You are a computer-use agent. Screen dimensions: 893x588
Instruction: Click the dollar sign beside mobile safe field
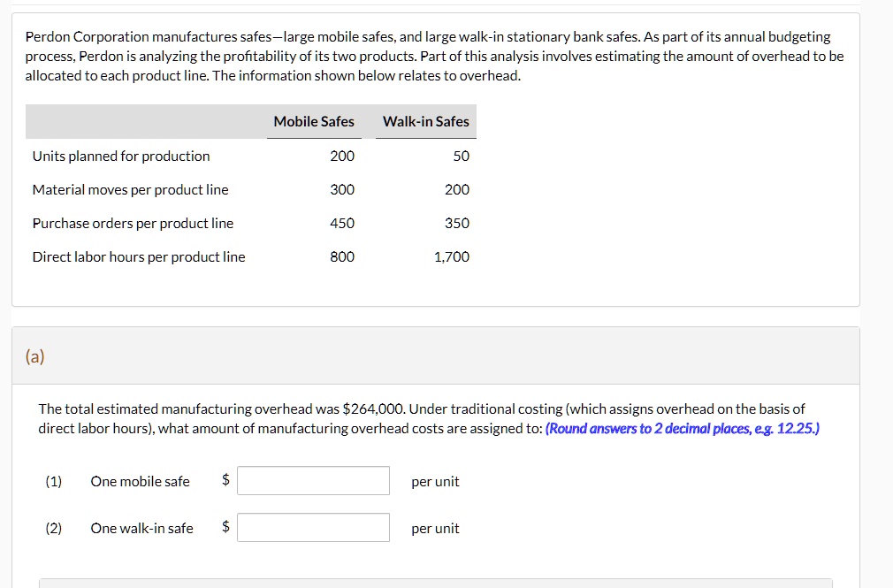pyautogui.click(x=225, y=481)
